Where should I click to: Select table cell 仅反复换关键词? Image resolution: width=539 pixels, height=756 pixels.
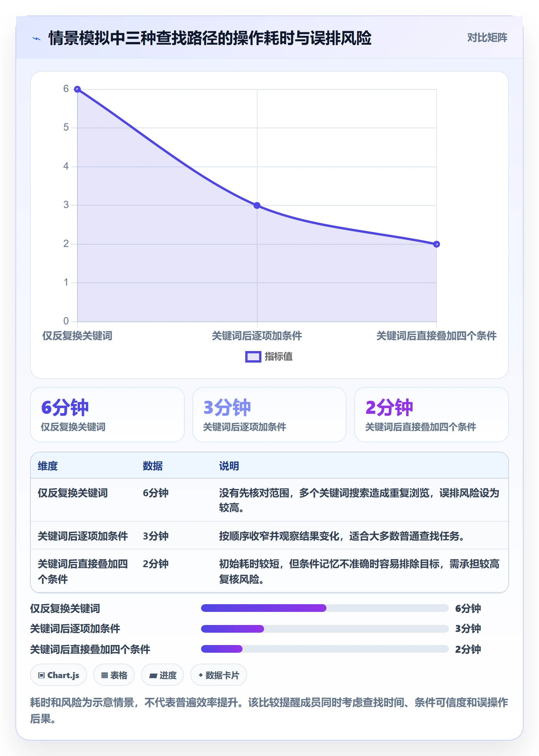(x=73, y=493)
